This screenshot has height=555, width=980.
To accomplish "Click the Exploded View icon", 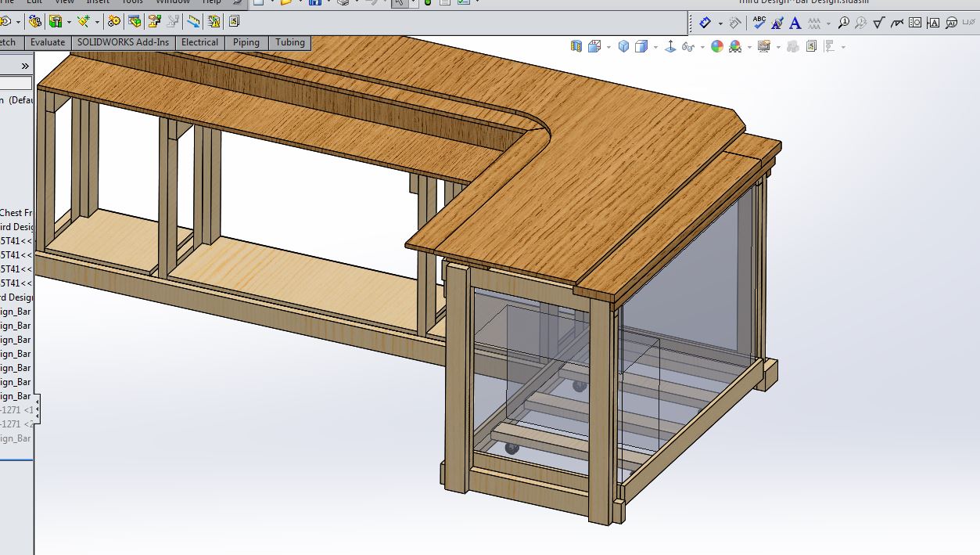I will 155,21.
